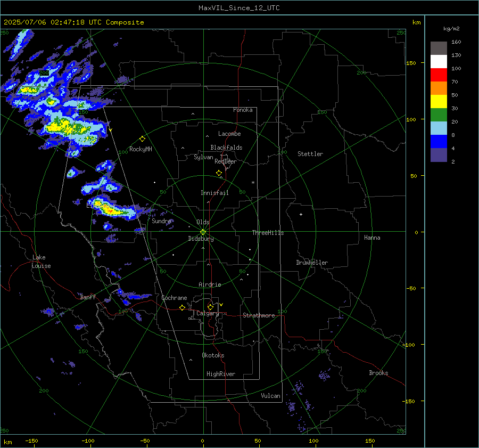
Task: Click the RedDeer city label
Action: (x=226, y=161)
